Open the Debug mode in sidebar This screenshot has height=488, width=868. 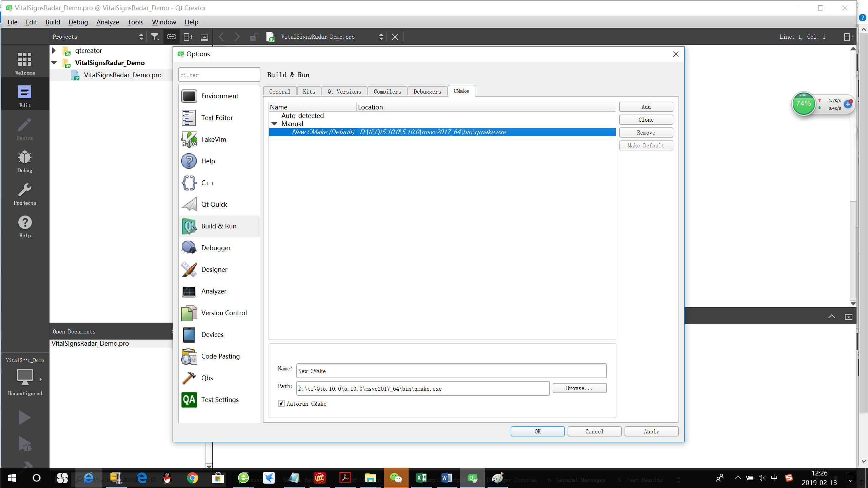pos(25,161)
